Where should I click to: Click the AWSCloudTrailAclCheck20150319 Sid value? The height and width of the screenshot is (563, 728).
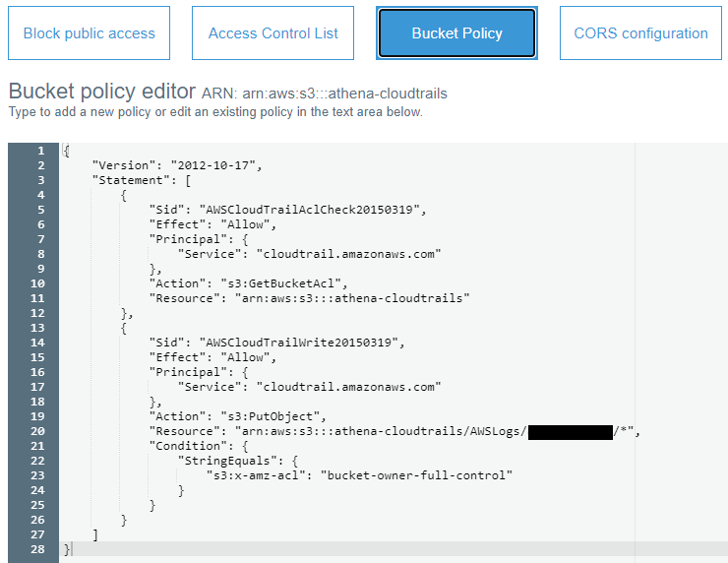tap(310, 210)
